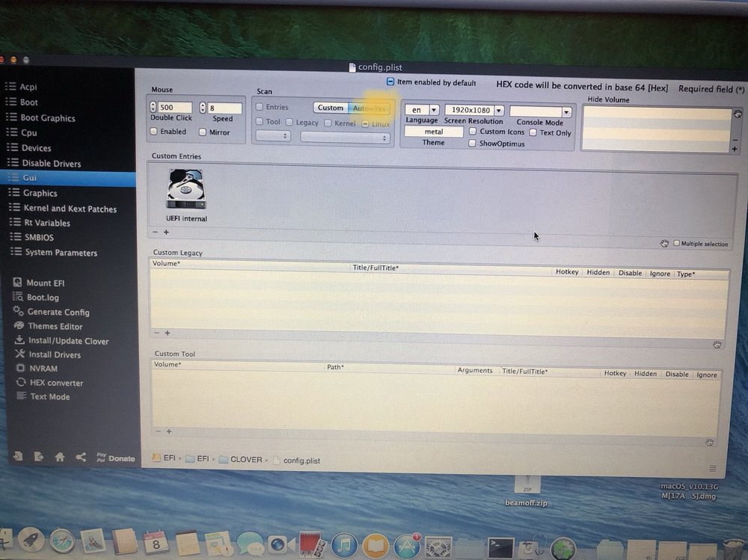This screenshot has width=748, height=560.
Task: Click the Custom scan button
Action: (x=330, y=108)
